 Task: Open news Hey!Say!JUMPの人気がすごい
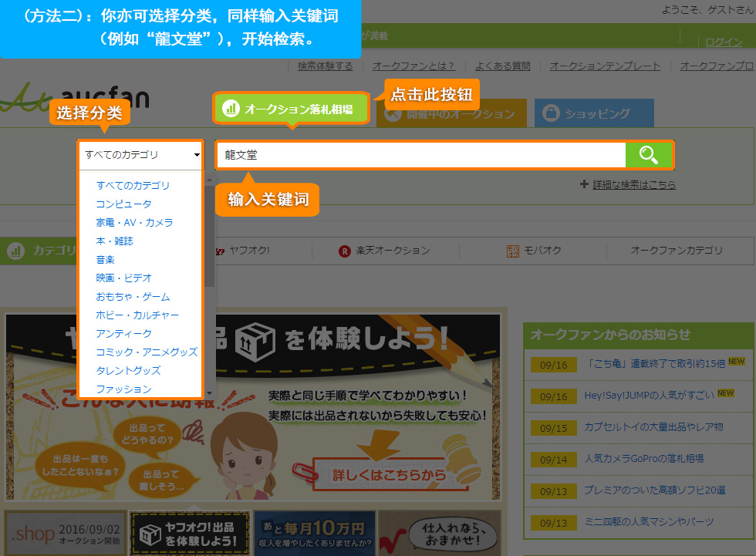(649, 395)
